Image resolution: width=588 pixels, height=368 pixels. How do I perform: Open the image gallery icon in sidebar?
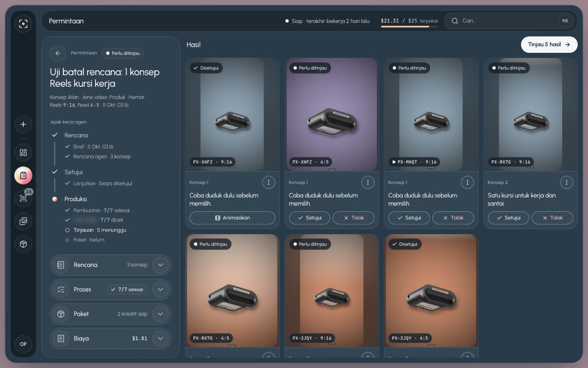[23, 221]
